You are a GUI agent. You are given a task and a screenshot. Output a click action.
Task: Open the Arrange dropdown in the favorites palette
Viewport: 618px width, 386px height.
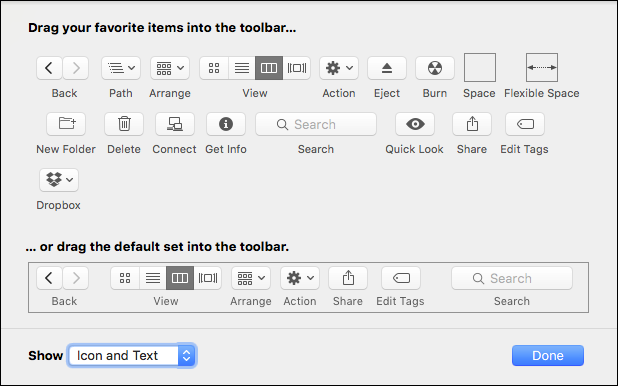[x=170, y=68]
